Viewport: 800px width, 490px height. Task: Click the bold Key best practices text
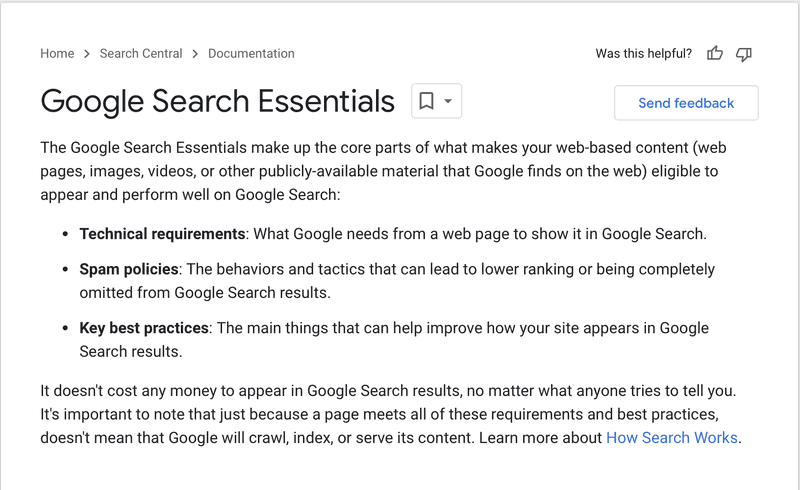tap(144, 328)
